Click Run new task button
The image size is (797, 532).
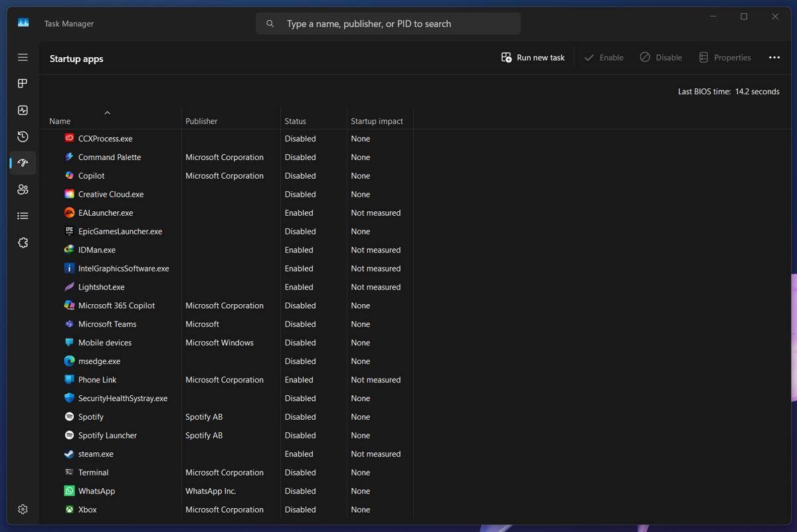click(x=533, y=58)
